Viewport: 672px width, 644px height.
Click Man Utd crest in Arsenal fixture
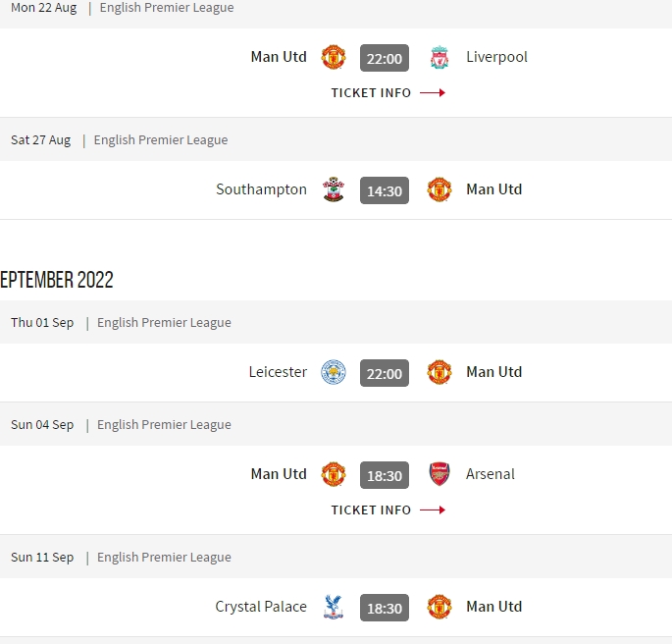334,474
